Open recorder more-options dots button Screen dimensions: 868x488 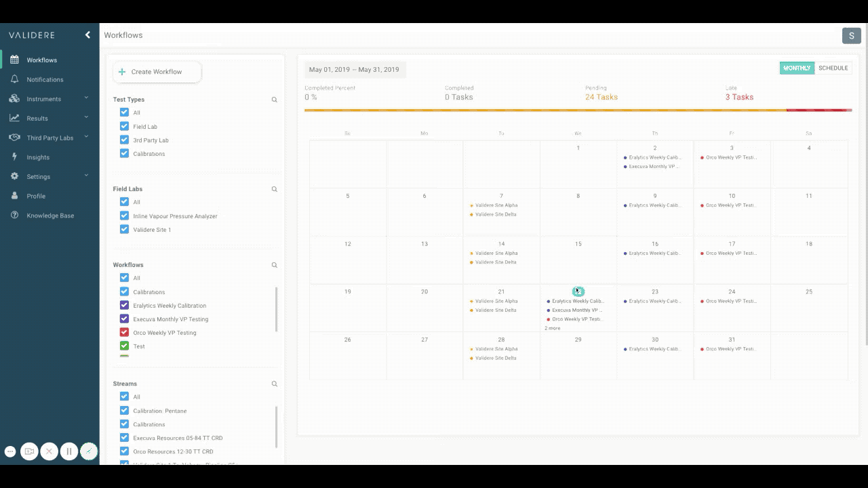click(10, 451)
